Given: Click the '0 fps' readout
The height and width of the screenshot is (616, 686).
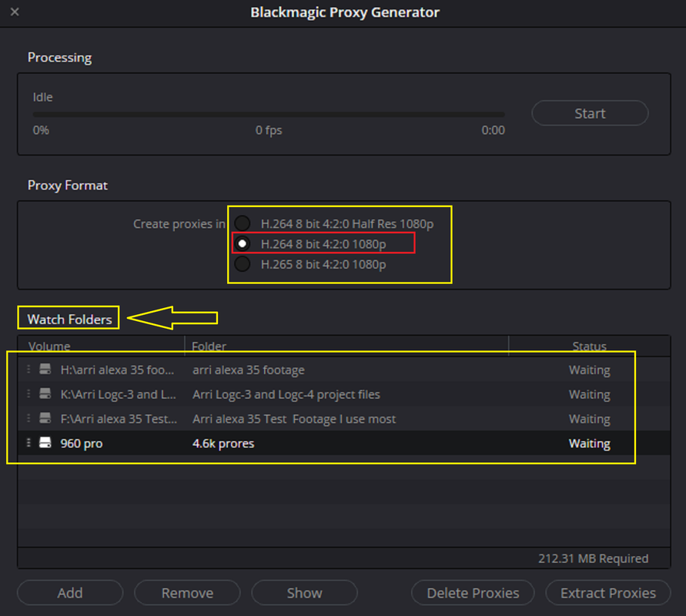Looking at the screenshot, I should pos(269,130).
